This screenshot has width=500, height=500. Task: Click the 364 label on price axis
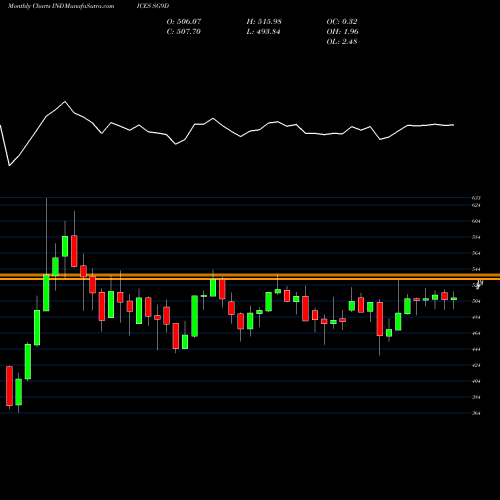pos(476,413)
